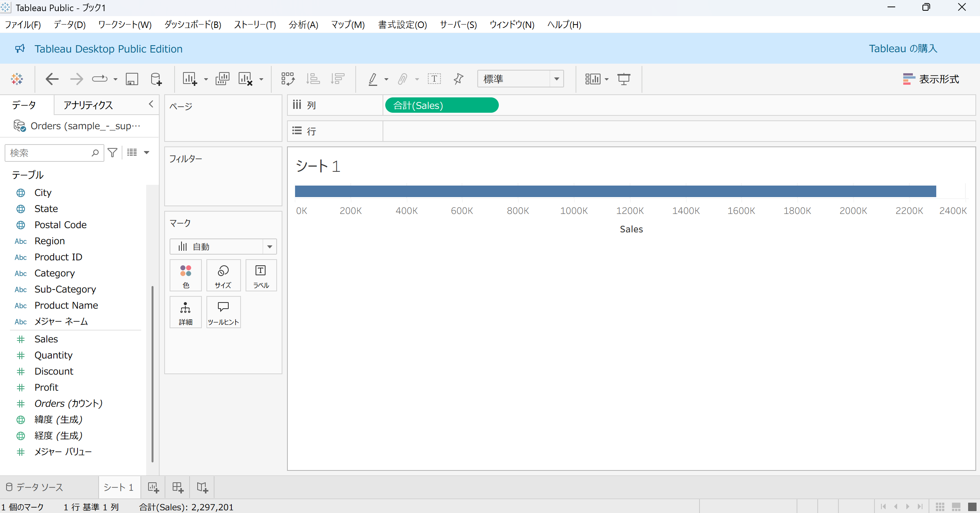Click the Swap rows and columns icon
Screen dimensions: 980x513
pyautogui.click(x=288, y=79)
